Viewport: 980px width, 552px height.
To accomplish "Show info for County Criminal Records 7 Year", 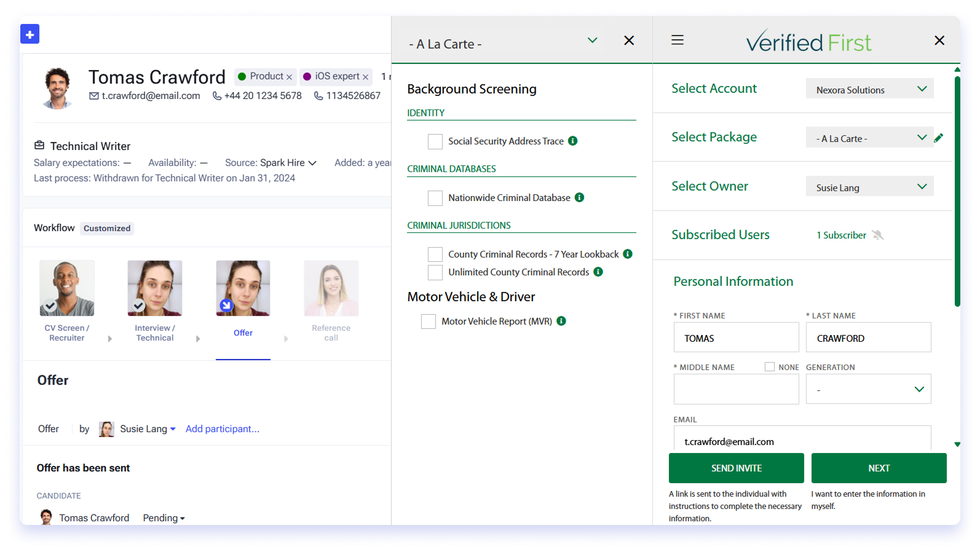I will click(628, 254).
